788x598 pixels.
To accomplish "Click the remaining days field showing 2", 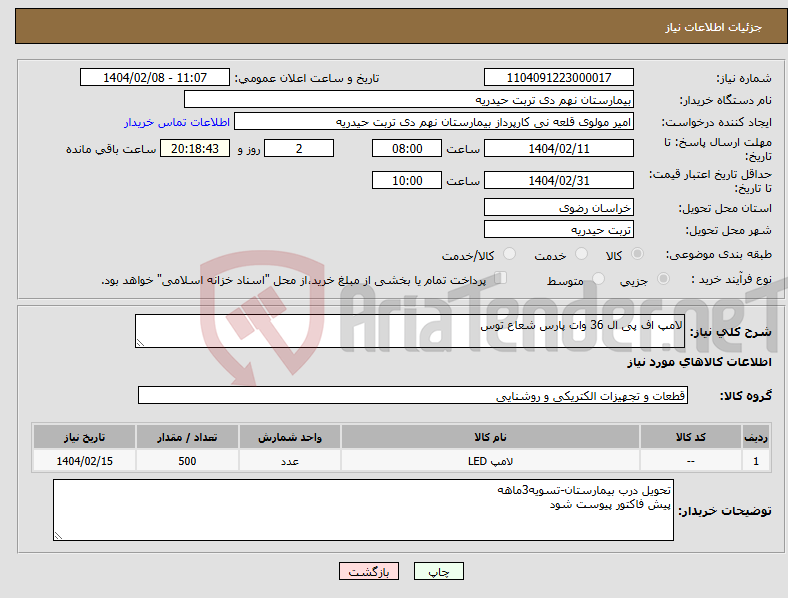I will [x=299, y=148].
